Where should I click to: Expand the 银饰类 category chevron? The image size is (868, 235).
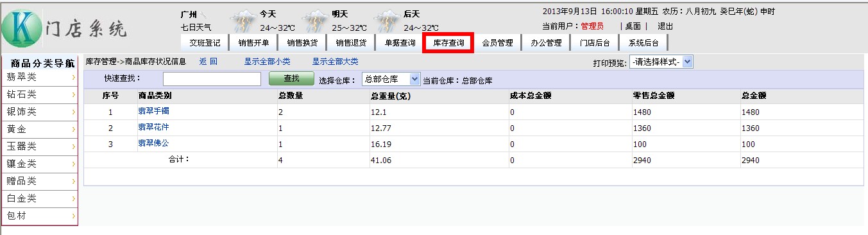(74, 112)
